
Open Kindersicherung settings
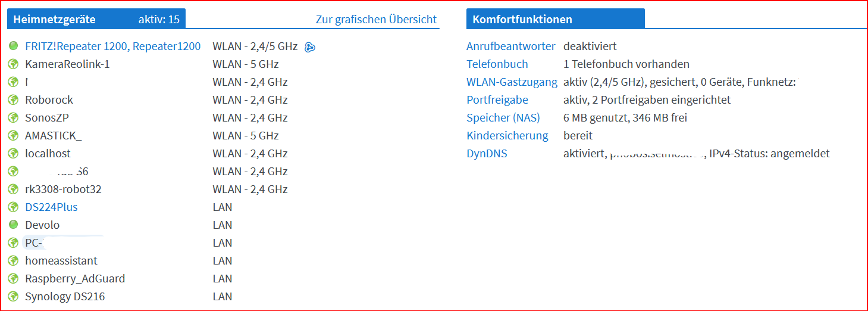click(507, 136)
